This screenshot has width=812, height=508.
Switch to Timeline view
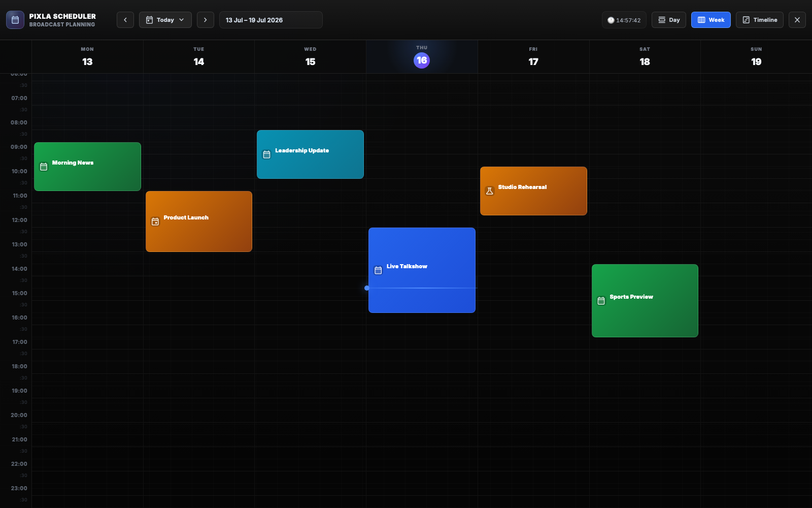760,20
